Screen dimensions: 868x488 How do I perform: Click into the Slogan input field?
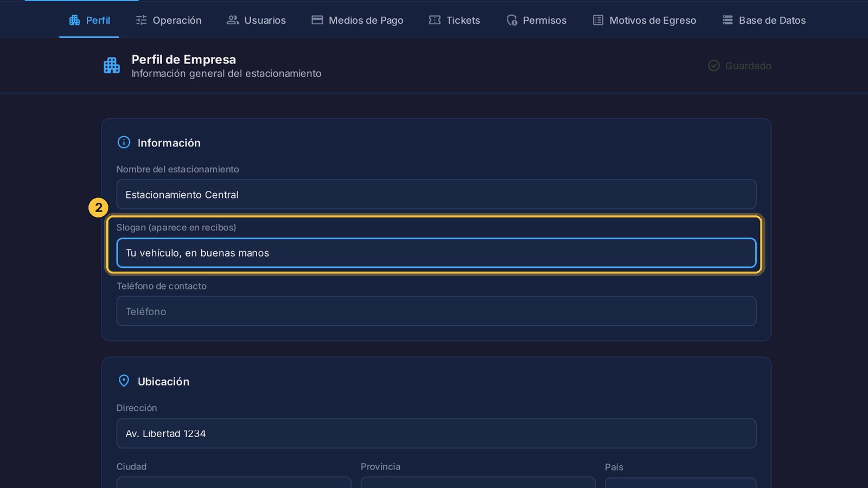coord(436,253)
